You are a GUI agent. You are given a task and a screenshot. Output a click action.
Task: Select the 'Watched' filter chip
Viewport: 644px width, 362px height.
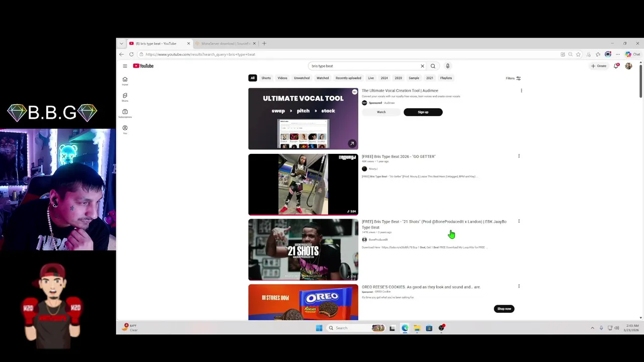tap(323, 78)
